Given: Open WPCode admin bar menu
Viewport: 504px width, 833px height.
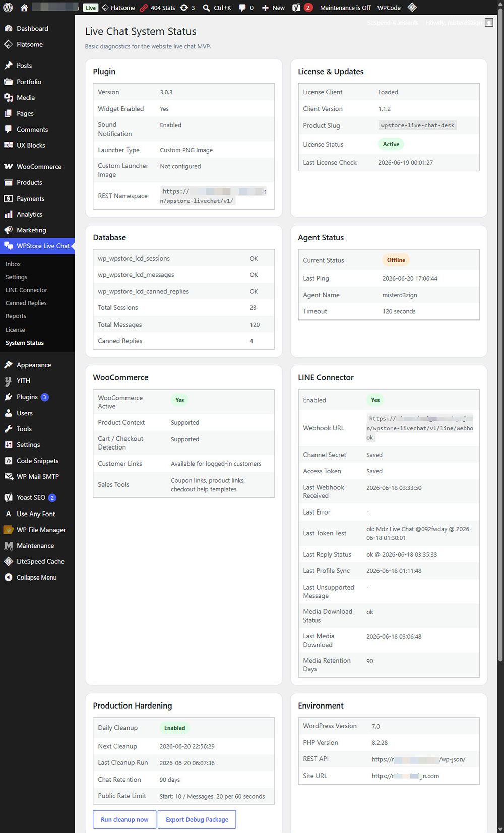Looking at the screenshot, I should tap(389, 8).
